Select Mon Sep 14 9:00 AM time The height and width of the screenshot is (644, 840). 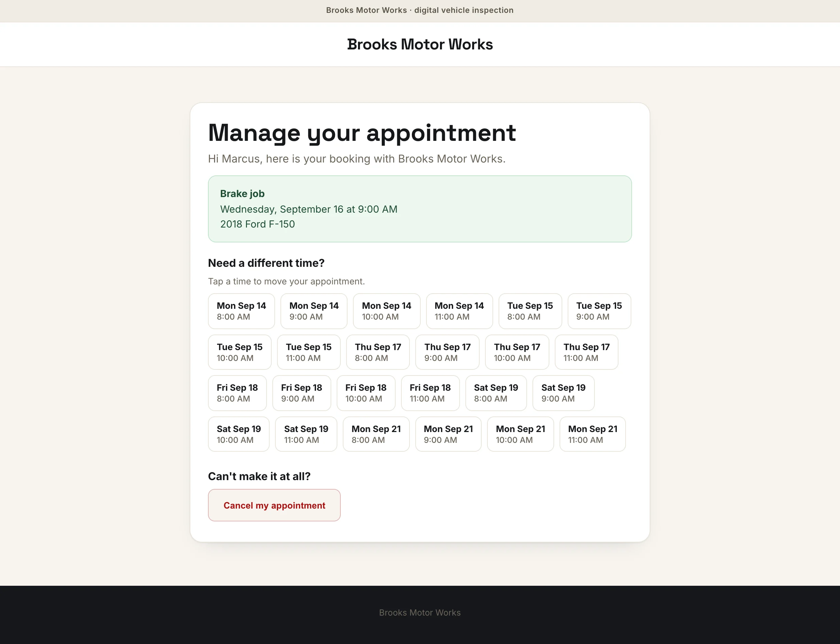pyautogui.click(x=314, y=311)
